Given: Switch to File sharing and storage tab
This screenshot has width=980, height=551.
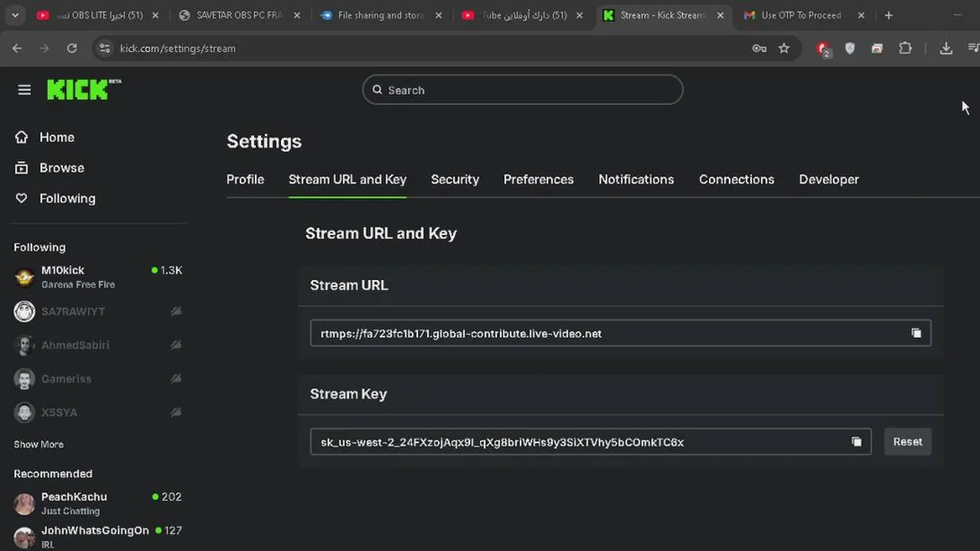Looking at the screenshot, I should [381, 15].
